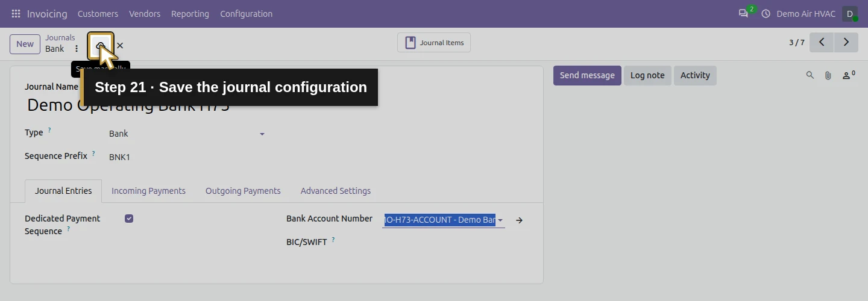The height and width of the screenshot is (301, 868).
Task: Click Activity button
Action: 695,75
